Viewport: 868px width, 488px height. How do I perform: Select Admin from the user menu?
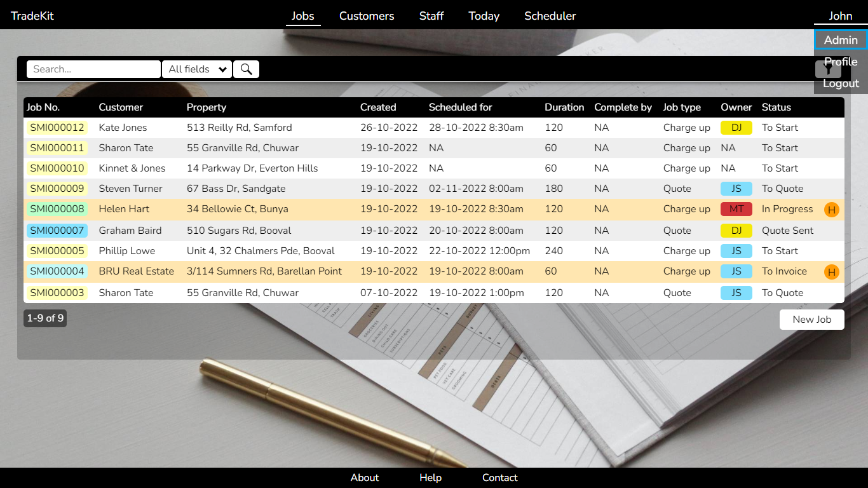click(x=841, y=40)
